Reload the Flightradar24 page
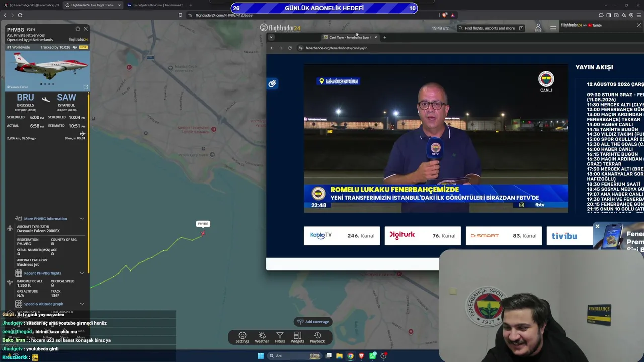Screen dimensions: 644x362 point(20,15)
